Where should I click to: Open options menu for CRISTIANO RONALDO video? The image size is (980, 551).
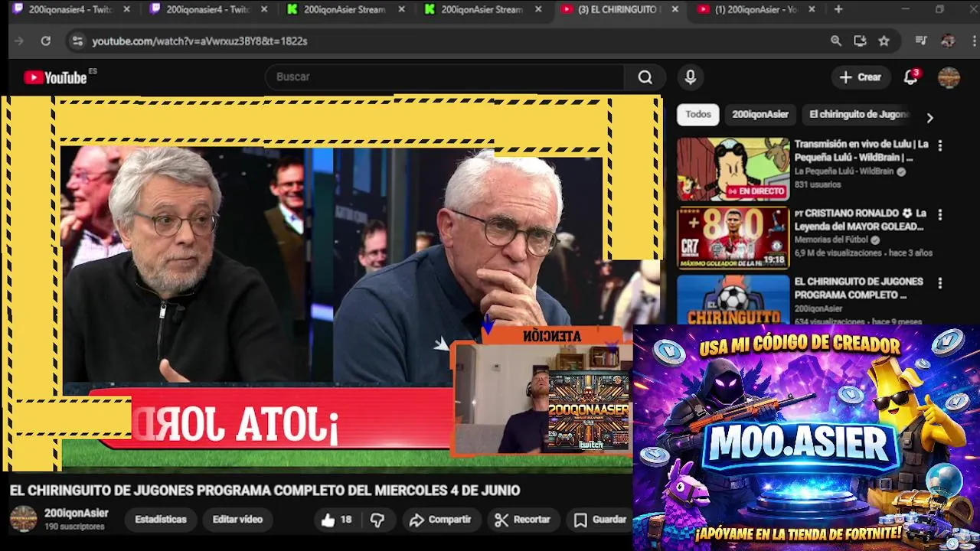tap(939, 214)
